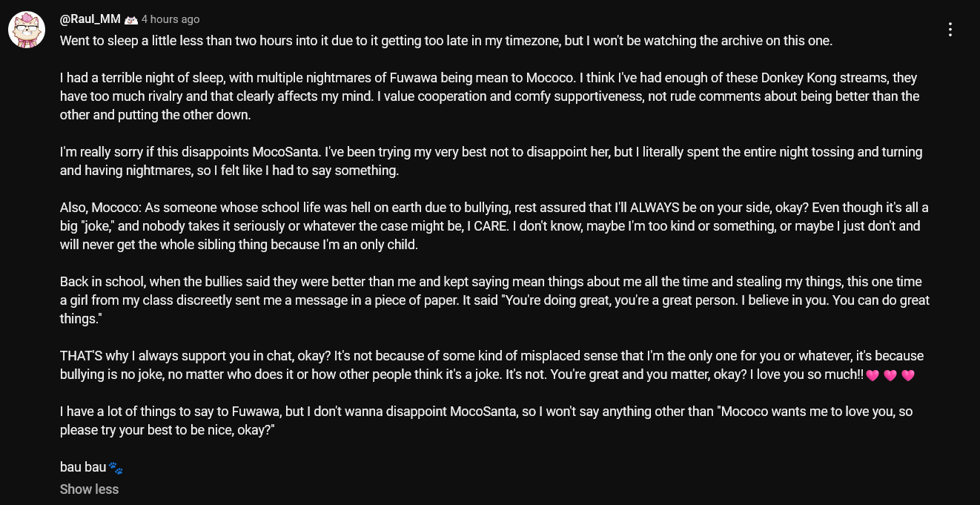The height and width of the screenshot is (505, 980).
Task: Click the membership badge beside @Raul_MM
Action: coord(131,19)
